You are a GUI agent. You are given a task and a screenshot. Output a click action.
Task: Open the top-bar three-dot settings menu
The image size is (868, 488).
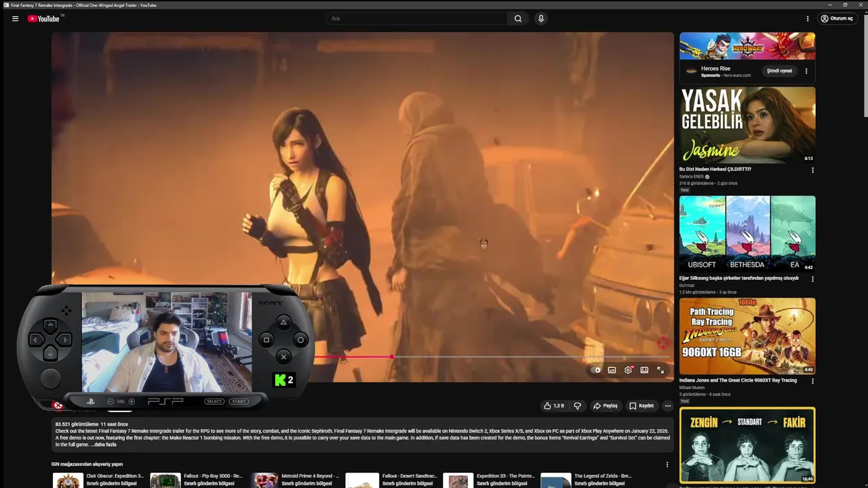point(808,18)
